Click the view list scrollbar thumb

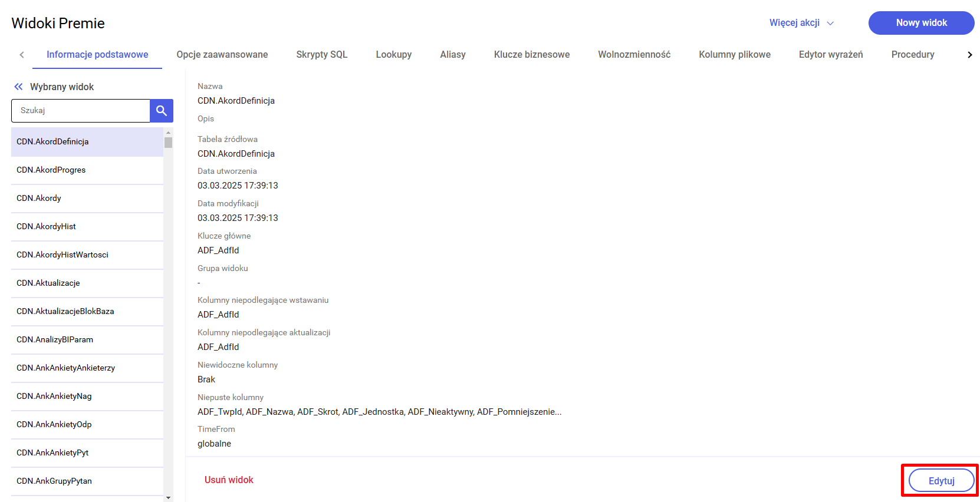[x=169, y=143]
